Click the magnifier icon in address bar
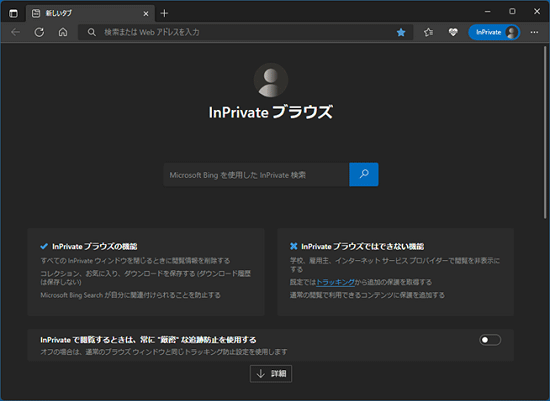Viewport: 550px width, 401px height. click(x=92, y=32)
